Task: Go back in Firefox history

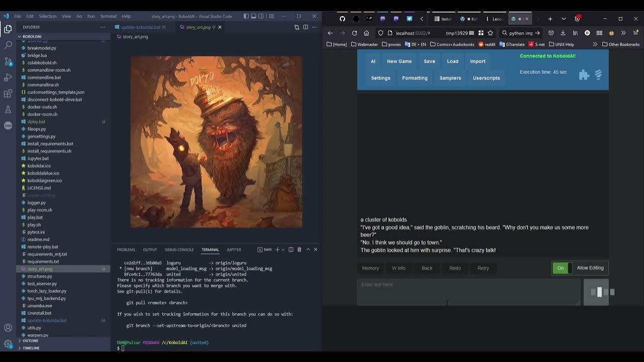Action: click(x=330, y=33)
